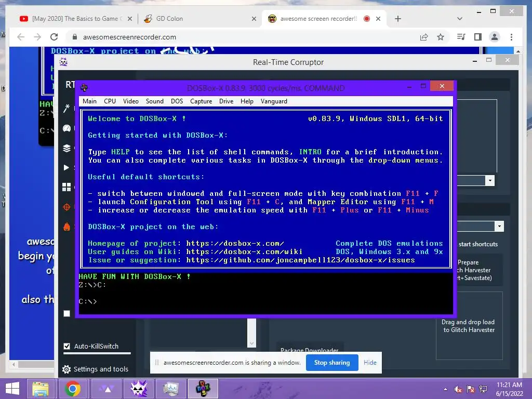Open the RTC monster icon on taskbar
The image size is (532, 399).
click(x=139, y=389)
